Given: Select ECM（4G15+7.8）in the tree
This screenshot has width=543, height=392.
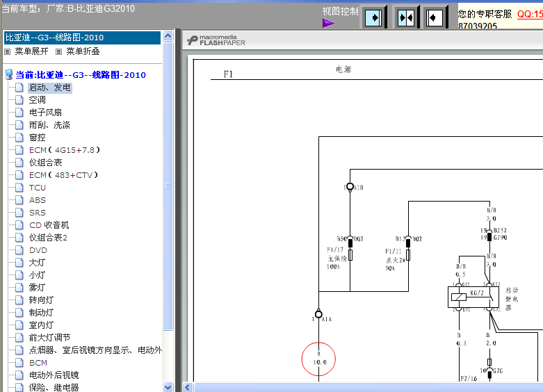Looking at the screenshot, I should coord(65,150).
